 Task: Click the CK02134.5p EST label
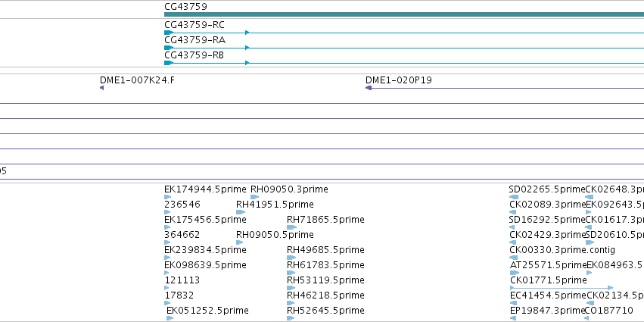[x=615, y=295]
